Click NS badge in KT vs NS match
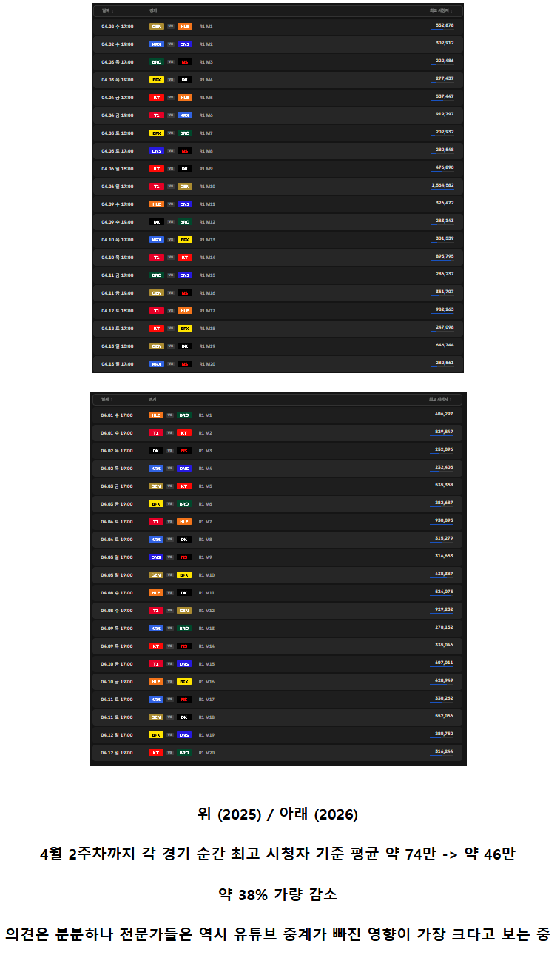The image size is (560, 955). tap(184, 646)
